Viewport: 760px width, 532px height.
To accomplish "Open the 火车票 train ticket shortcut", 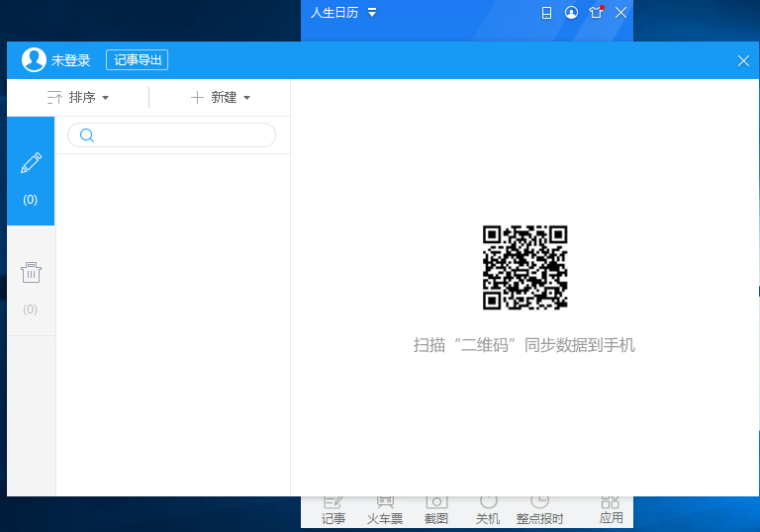I will 385,511.
